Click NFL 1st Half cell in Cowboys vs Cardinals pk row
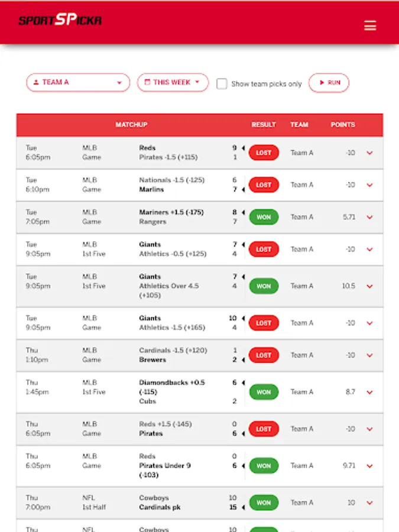 click(94, 502)
